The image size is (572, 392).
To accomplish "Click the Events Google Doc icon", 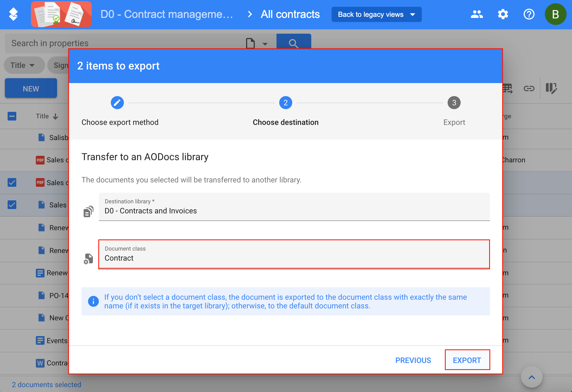I will coord(40,340).
